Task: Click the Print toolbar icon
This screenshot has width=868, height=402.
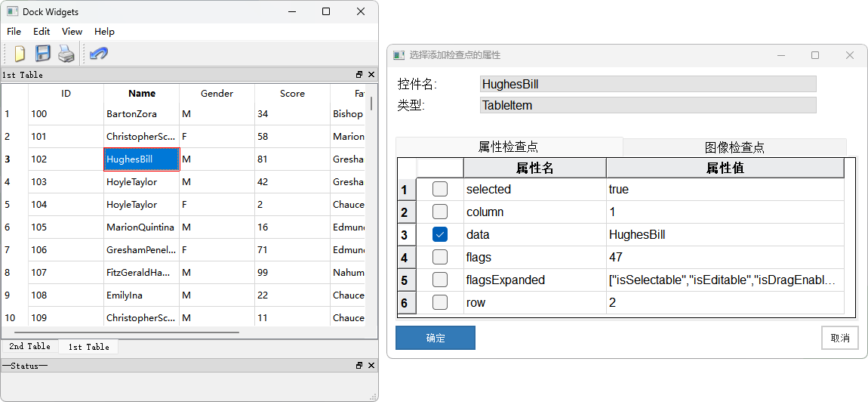Action: coord(66,54)
